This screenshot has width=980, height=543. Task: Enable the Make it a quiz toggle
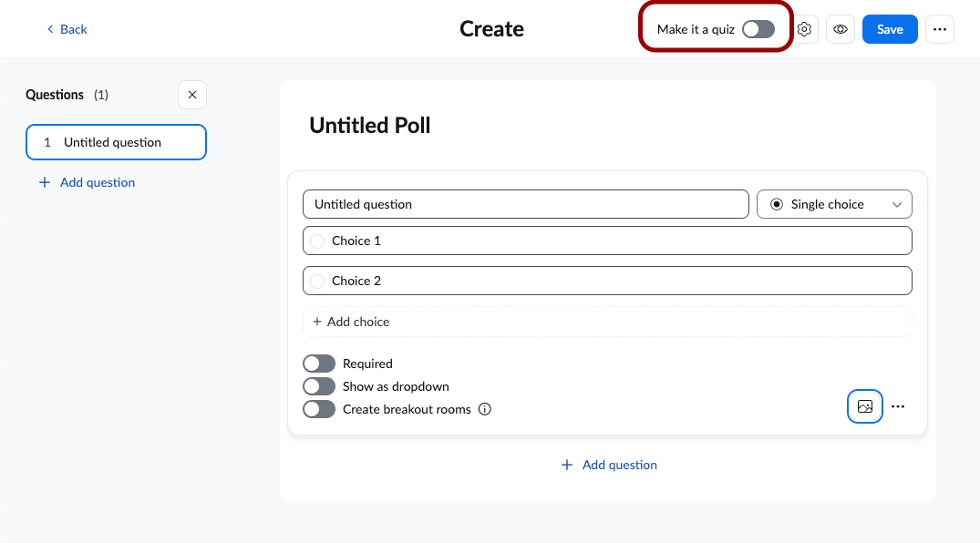pyautogui.click(x=758, y=29)
